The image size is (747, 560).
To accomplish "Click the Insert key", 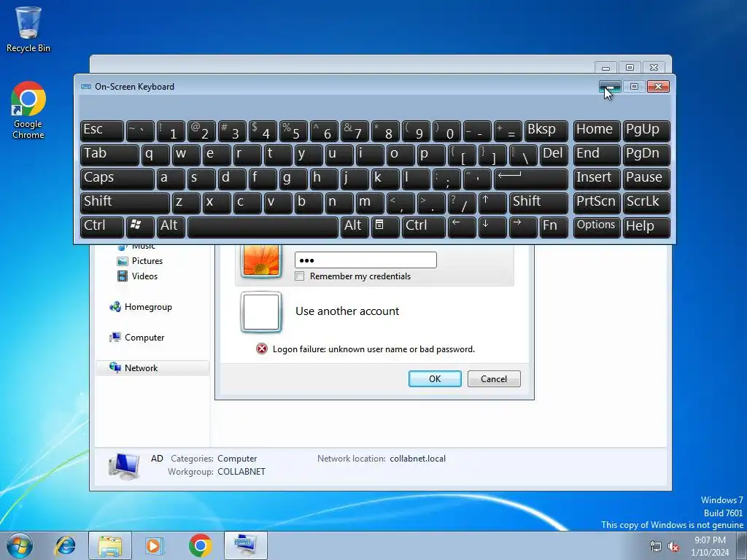I will 597,179.
